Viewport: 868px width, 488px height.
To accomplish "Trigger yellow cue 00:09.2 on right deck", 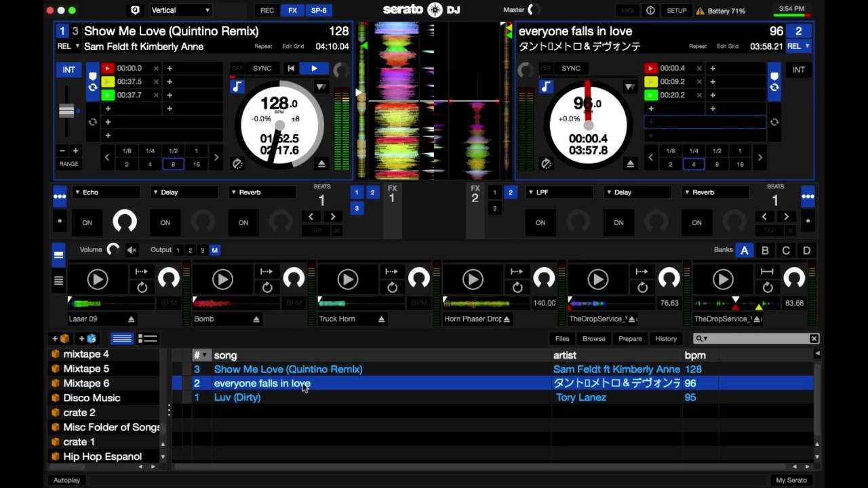I will (651, 82).
